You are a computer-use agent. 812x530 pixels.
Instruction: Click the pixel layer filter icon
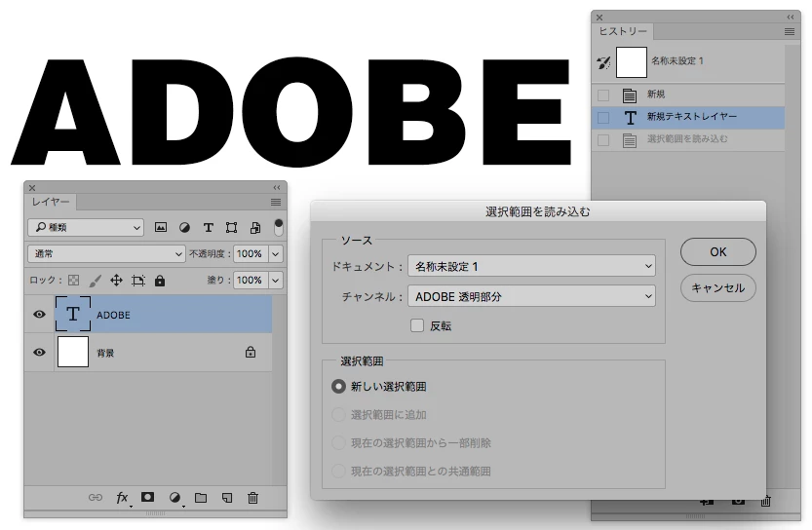pos(161,227)
